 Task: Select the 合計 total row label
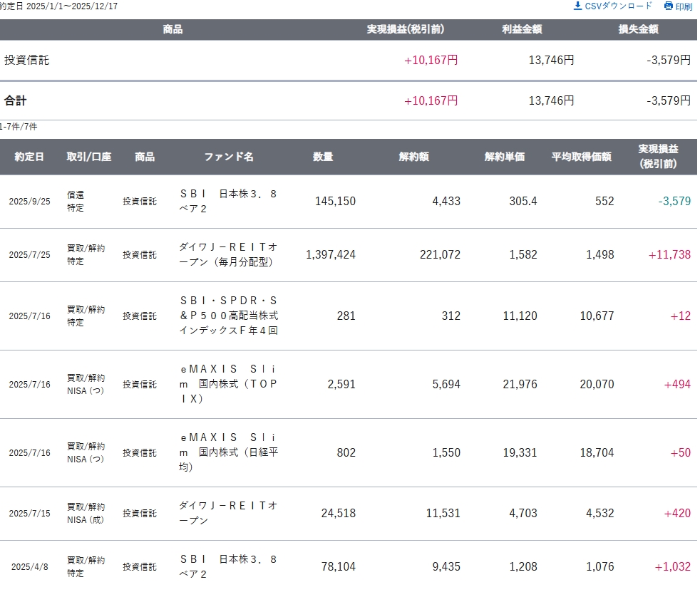click(x=16, y=101)
